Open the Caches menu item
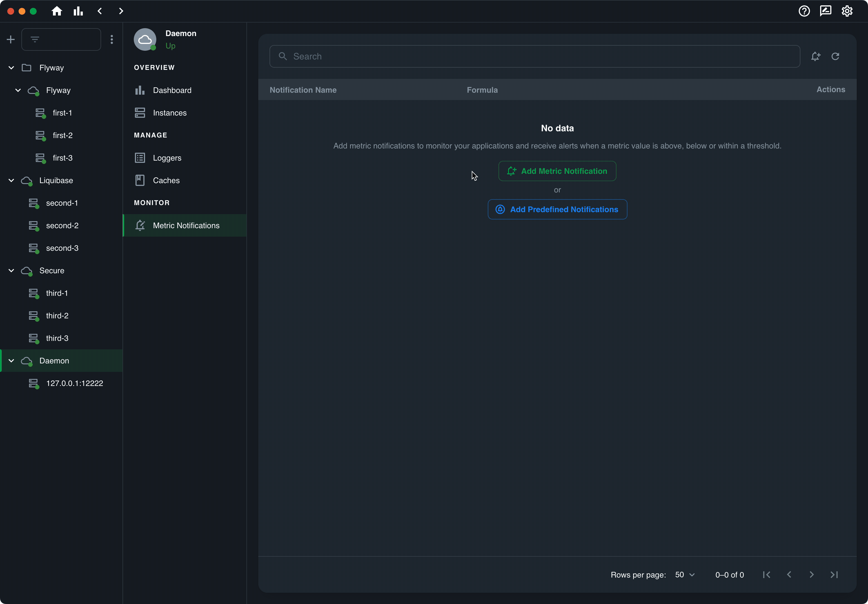This screenshot has height=604, width=868. click(x=166, y=180)
